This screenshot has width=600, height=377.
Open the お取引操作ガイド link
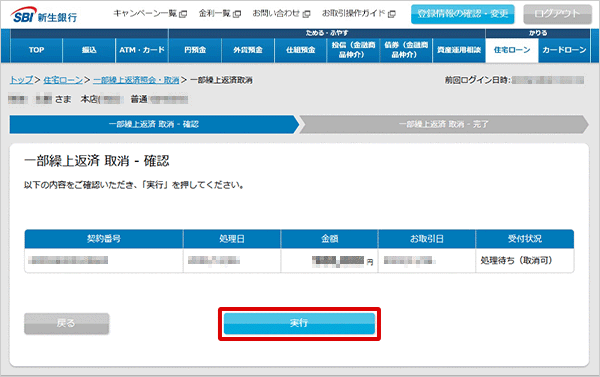click(x=354, y=14)
